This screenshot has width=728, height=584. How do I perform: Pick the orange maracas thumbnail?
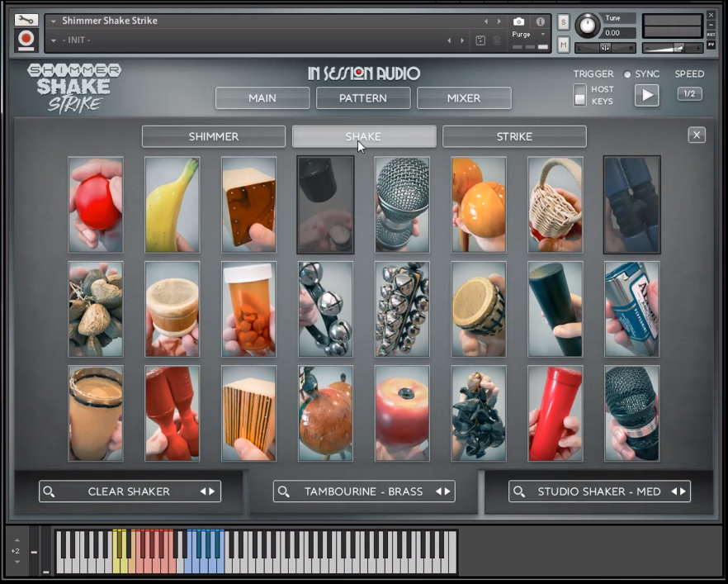click(x=479, y=205)
